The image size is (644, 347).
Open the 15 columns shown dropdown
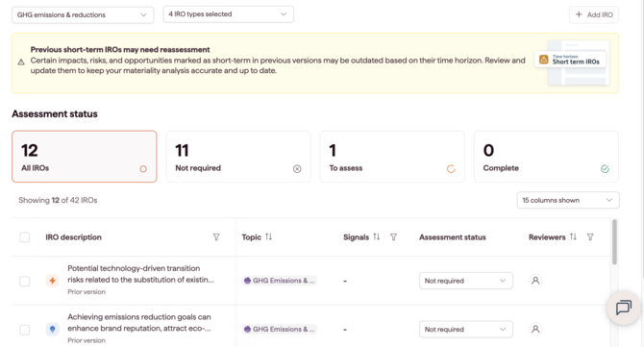coord(568,200)
